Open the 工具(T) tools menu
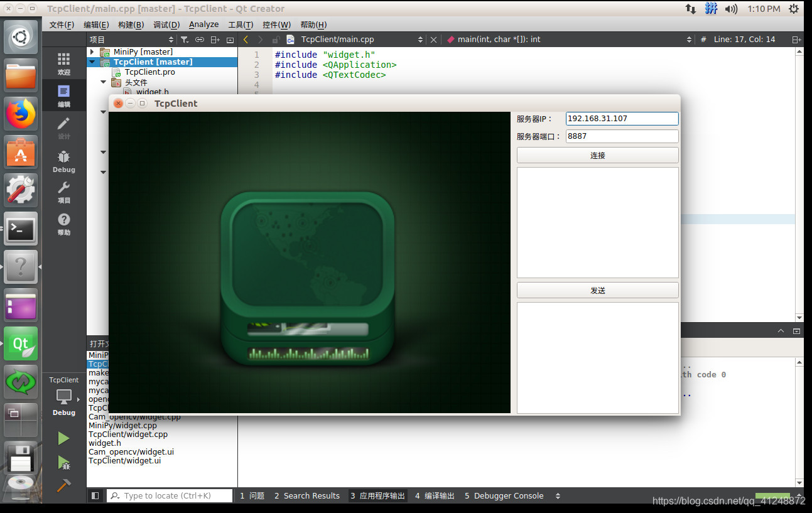Screen dimensions: 812x513 coord(241,24)
